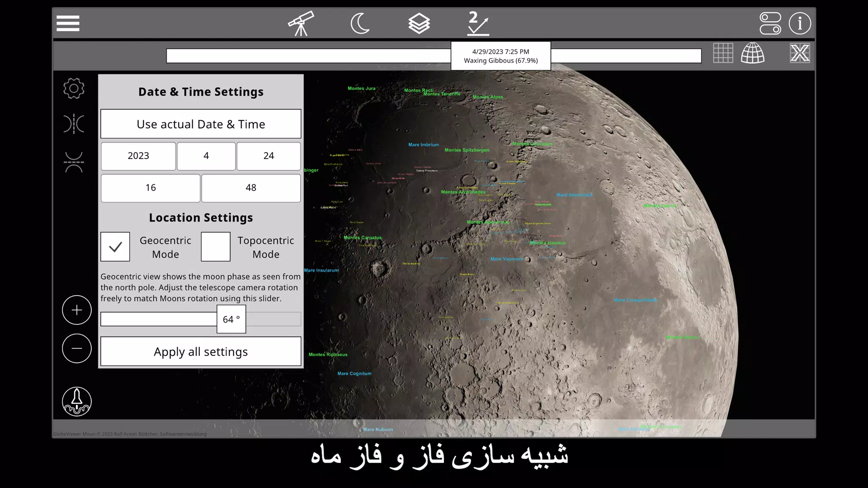Click Apply all settings button
868x488 pixels.
201,352
